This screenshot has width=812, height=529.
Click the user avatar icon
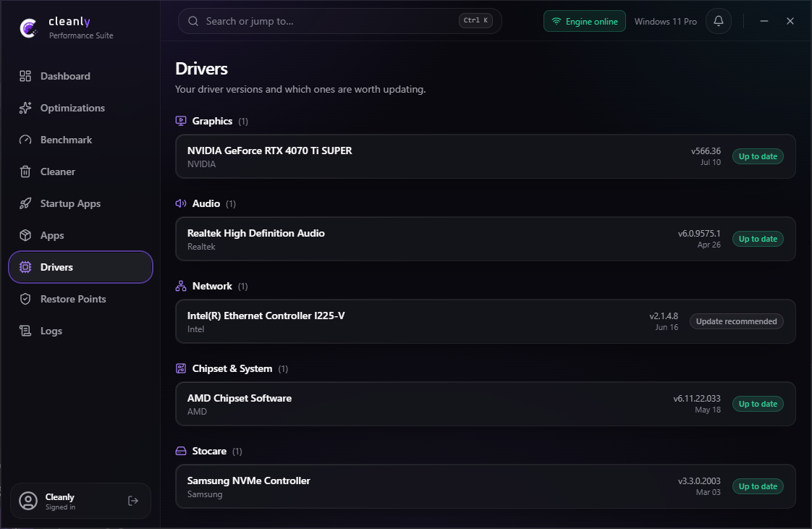coord(28,501)
